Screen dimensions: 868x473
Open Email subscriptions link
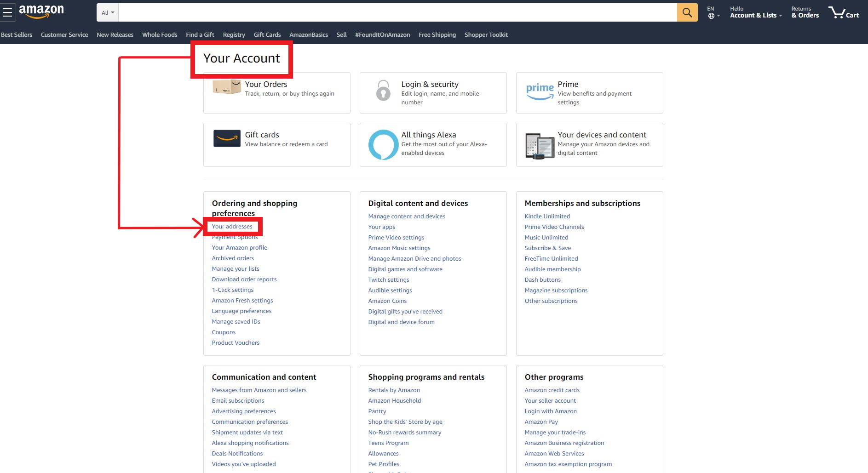click(x=238, y=400)
